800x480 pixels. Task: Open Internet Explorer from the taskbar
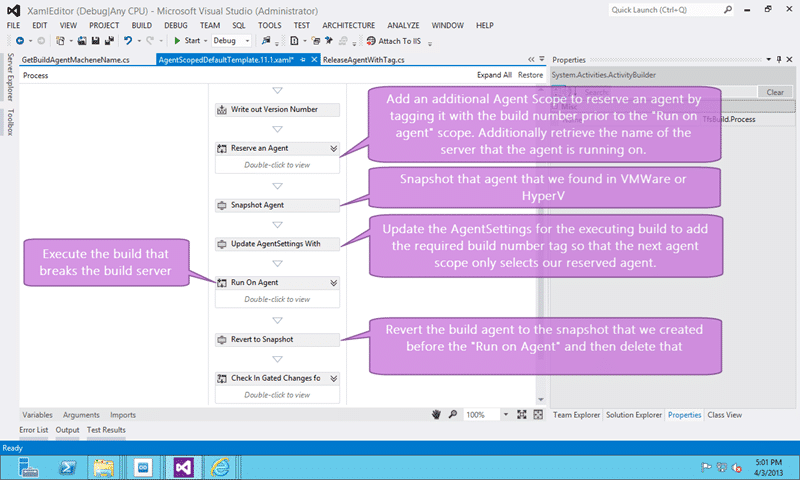[220, 467]
